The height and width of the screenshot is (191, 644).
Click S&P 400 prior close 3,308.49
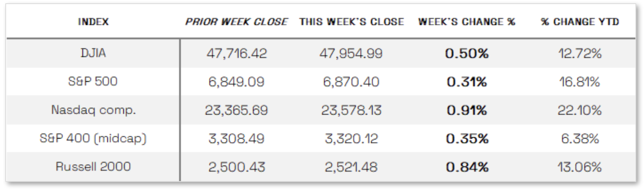point(236,139)
